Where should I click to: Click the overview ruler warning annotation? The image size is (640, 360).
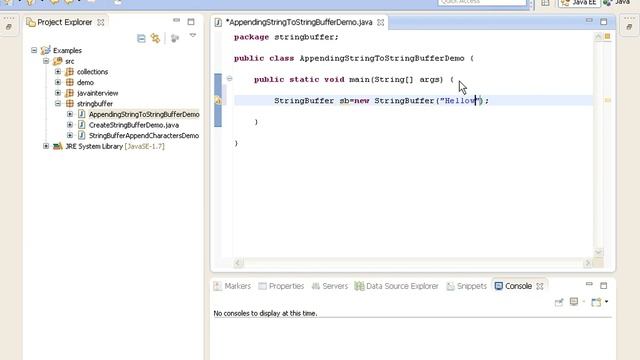(608, 100)
